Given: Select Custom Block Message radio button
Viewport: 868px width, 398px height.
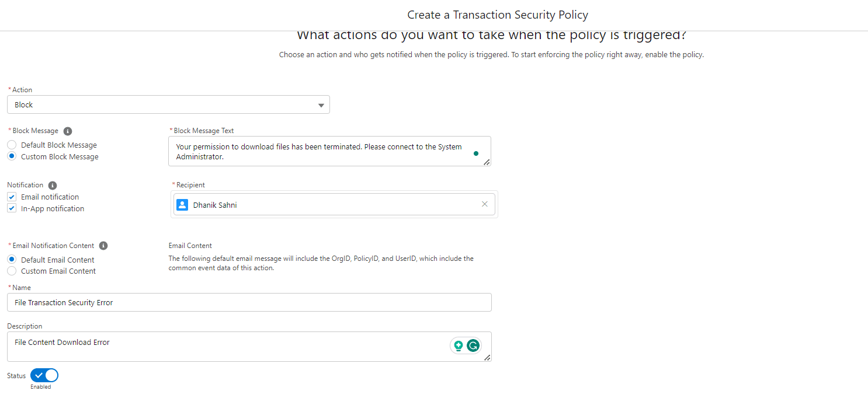Looking at the screenshot, I should pyautogui.click(x=12, y=156).
